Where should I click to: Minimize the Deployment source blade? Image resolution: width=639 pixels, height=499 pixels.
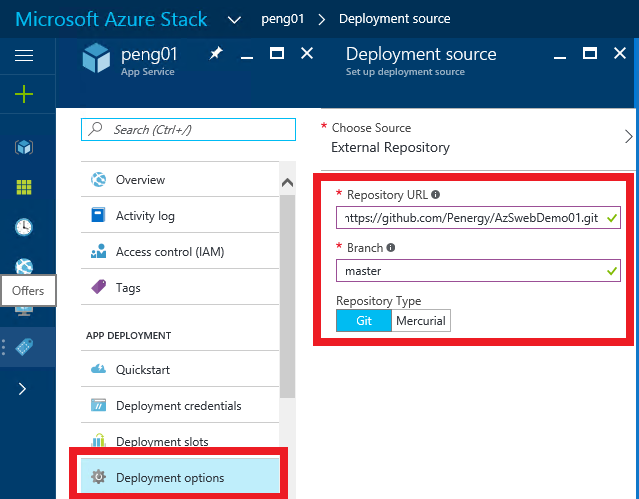(x=560, y=58)
